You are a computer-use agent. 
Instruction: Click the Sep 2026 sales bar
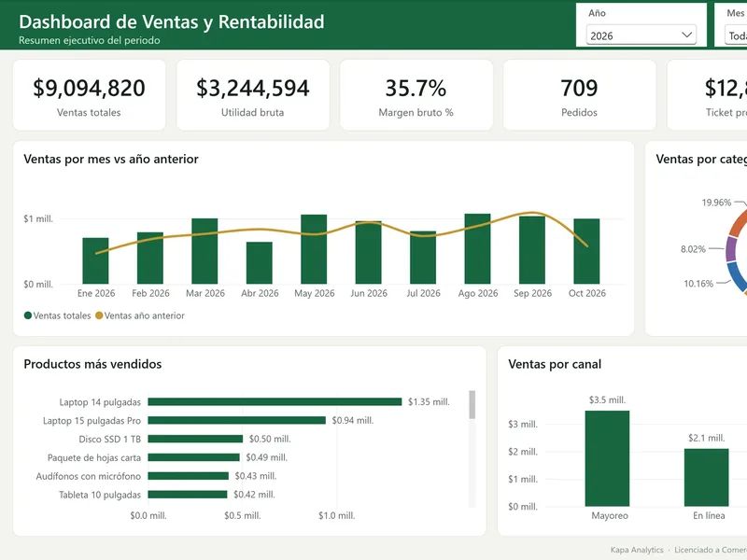tap(532, 250)
